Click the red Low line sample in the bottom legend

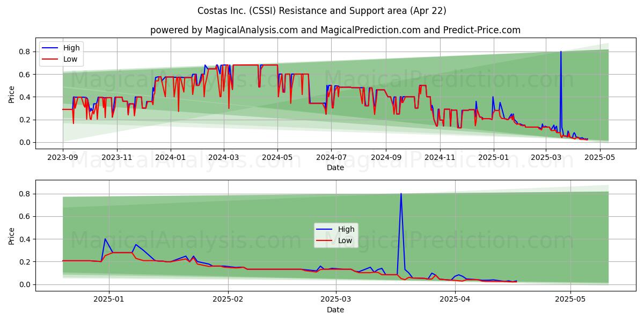325,241
